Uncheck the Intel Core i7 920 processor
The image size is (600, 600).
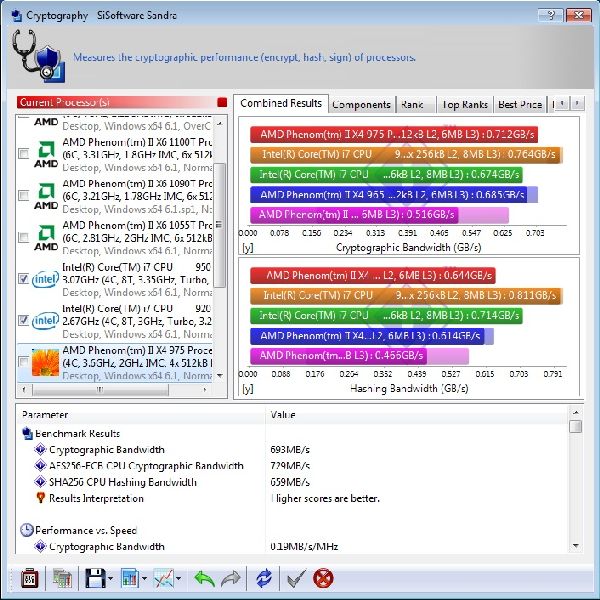pos(23,321)
